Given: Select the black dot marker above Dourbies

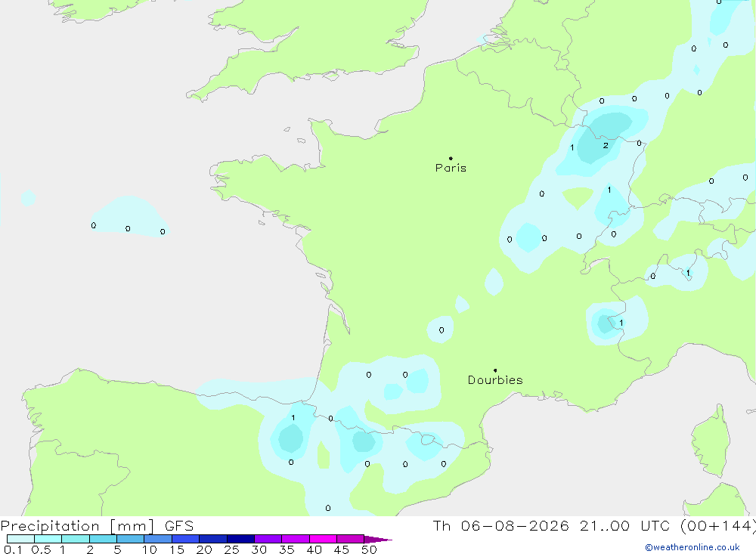Looking at the screenshot, I should 495,370.
